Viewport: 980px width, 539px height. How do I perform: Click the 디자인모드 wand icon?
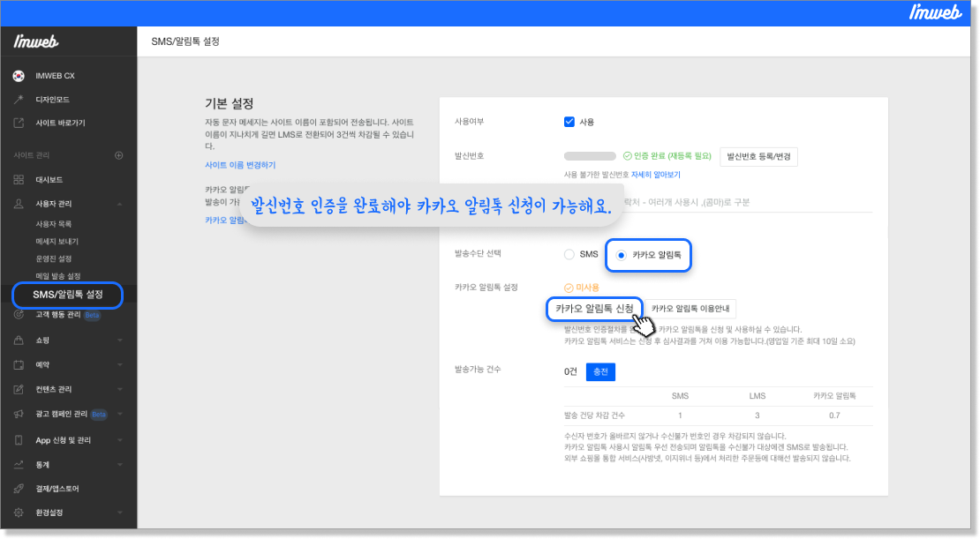(x=19, y=100)
